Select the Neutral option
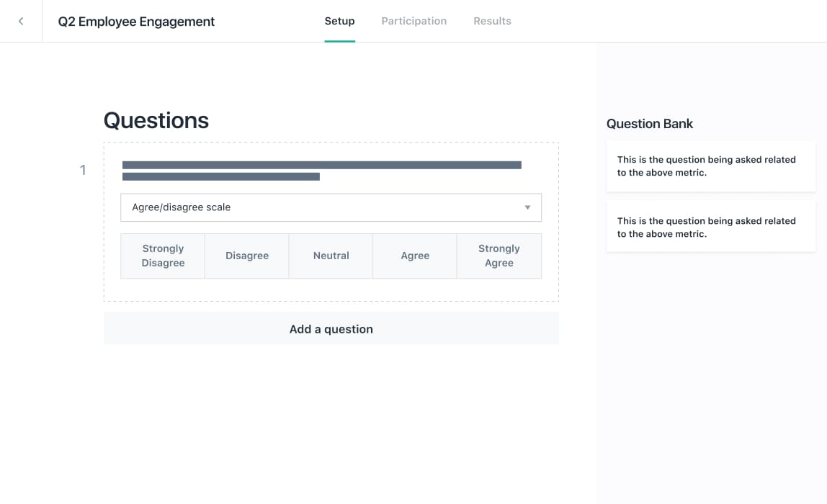This screenshot has width=827, height=504. click(331, 256)
